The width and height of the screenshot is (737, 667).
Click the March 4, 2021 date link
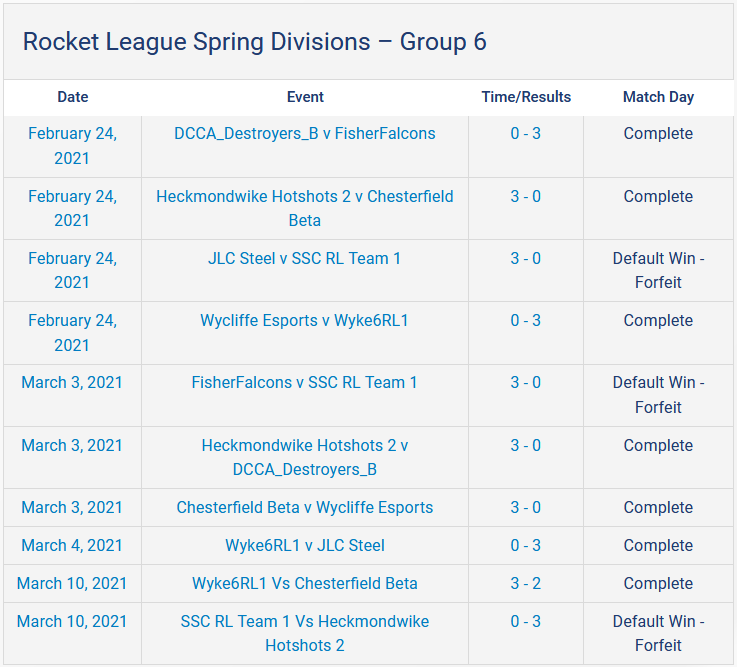click(72, 546)
